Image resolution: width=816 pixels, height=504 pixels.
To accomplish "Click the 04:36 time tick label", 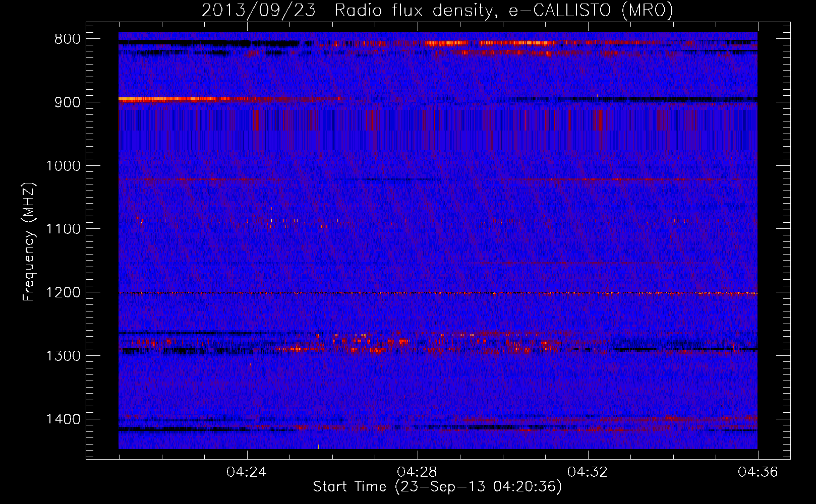I will point(758,472).
